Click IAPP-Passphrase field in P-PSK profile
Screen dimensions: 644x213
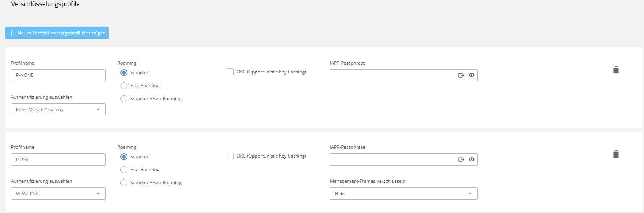[x=392, y=159]
